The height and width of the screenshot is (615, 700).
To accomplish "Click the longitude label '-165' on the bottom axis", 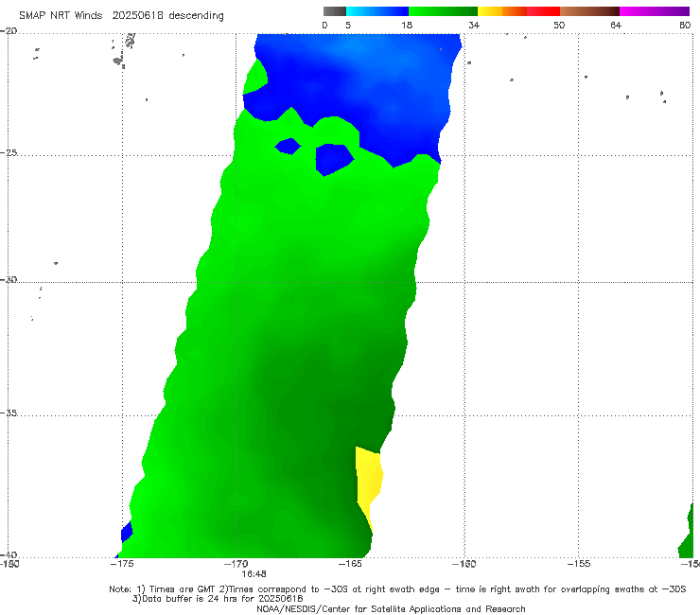I will [350, 564].
